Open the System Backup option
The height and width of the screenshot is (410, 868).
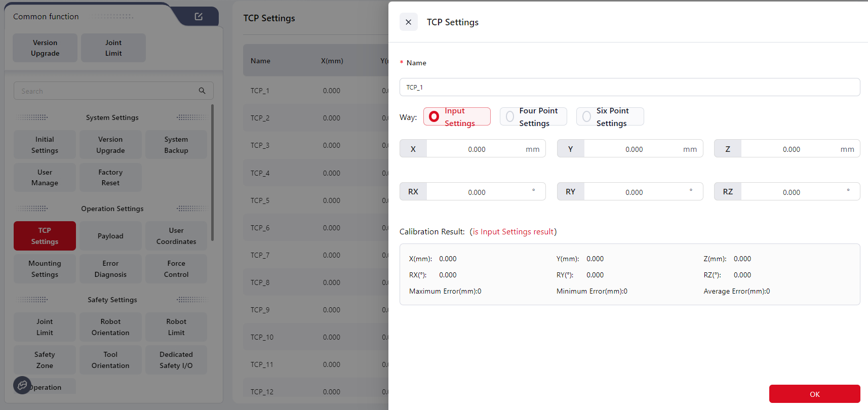(x=176, y=145)
